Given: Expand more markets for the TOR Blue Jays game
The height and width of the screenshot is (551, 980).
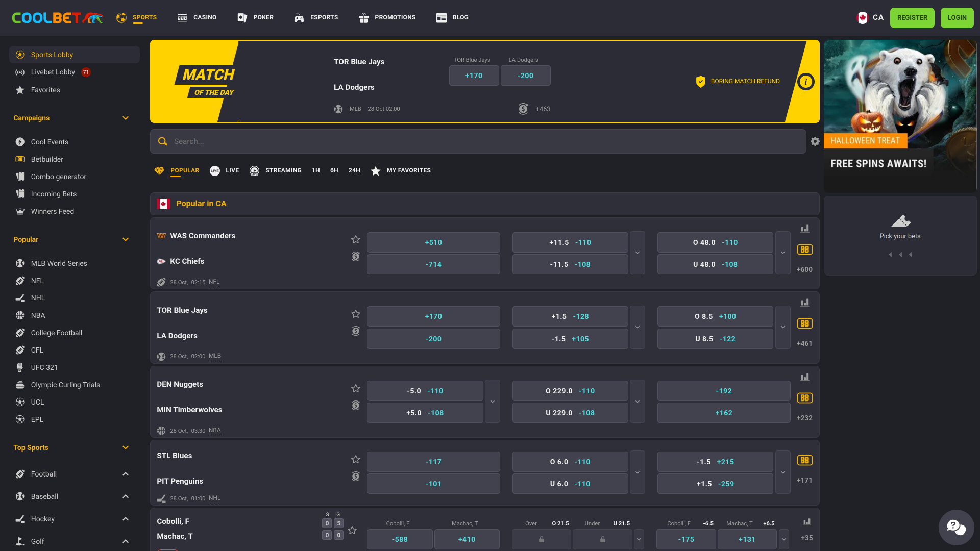Looking at the screenshot, I should [782, 327].
